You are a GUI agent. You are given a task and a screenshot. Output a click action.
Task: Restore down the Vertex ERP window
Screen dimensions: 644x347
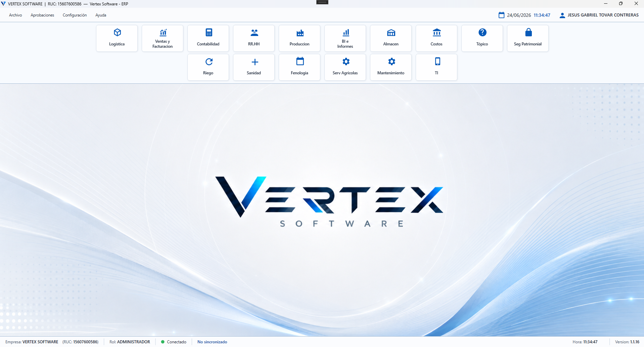[x=621, y=4]
